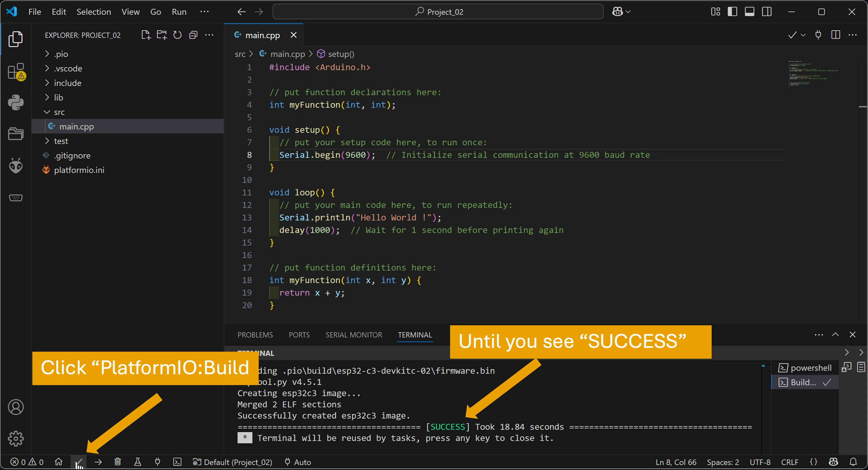This screenshot has width=868, height=470.
Task: Click PlatformIO Upload arrow in status bar
Action: [98, 462]
